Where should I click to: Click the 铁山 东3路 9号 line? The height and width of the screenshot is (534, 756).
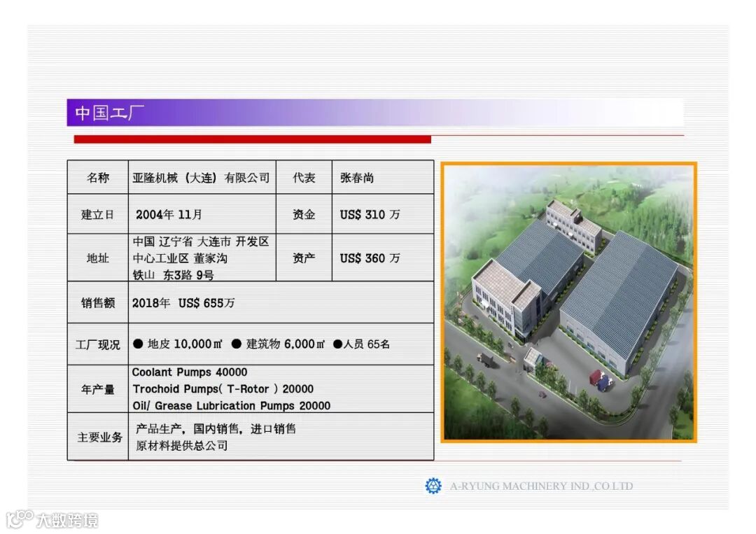[x=174, y=275]
